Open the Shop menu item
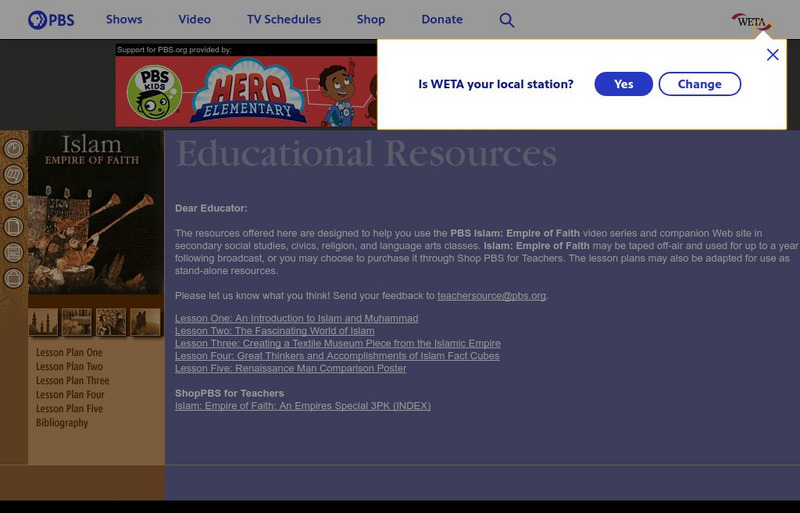 coord(371,19)
